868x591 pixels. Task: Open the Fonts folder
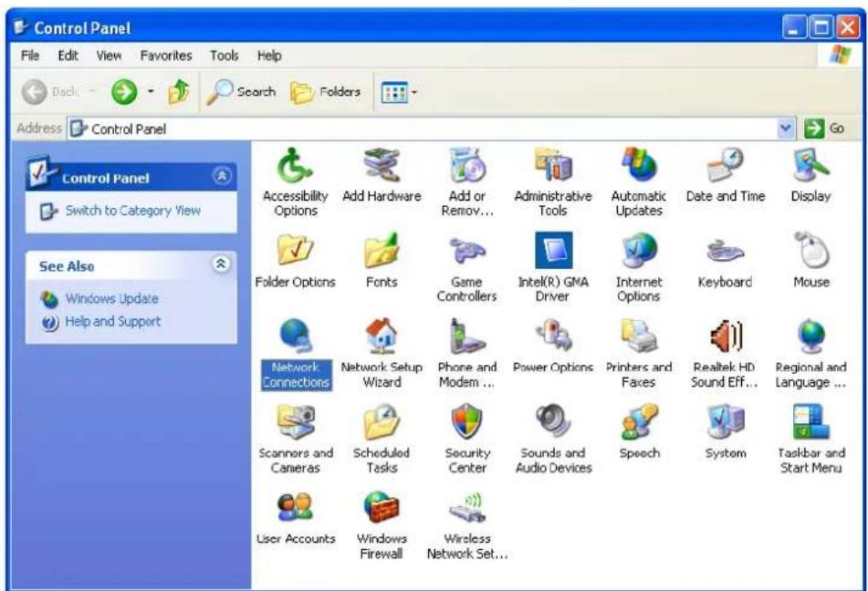pyautogui.click(x=382, y=261)
